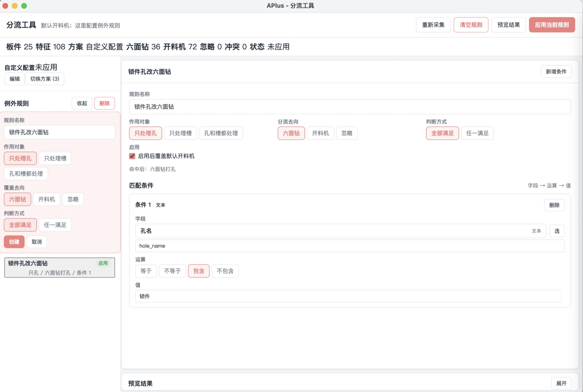Select the 不包含 operator
This screenshot has height=392, width=583.
point(225,271)
